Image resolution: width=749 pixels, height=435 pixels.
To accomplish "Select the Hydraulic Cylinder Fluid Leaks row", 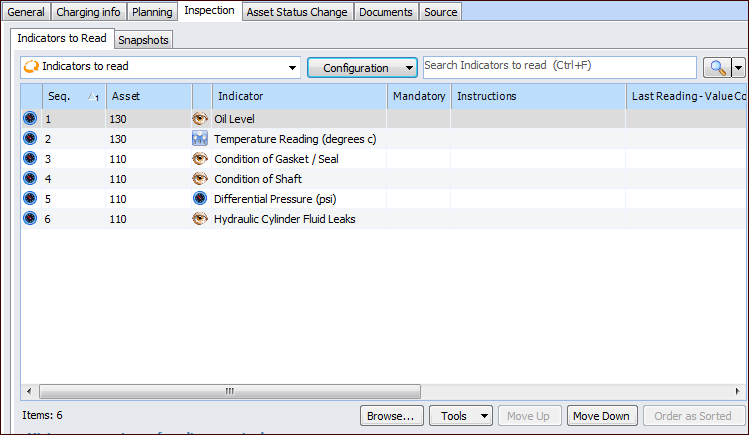I will [x=384, y=219].
